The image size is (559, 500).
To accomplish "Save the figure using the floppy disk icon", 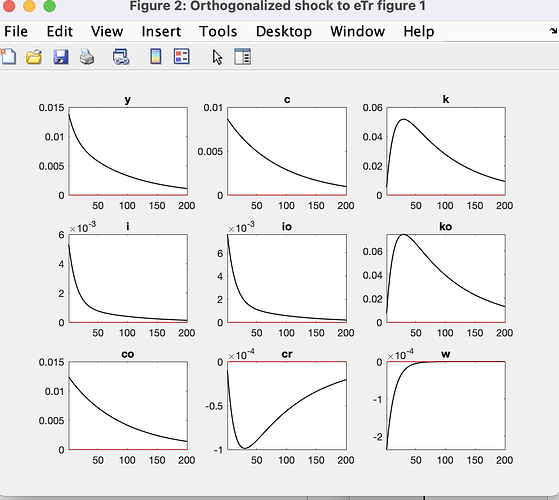I will point(61,57).
